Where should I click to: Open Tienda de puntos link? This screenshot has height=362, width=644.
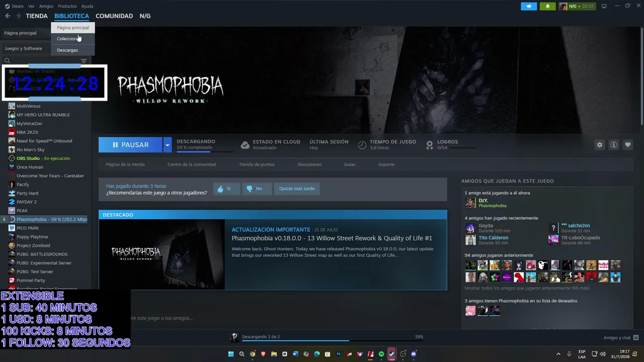[x=257, y=164]
